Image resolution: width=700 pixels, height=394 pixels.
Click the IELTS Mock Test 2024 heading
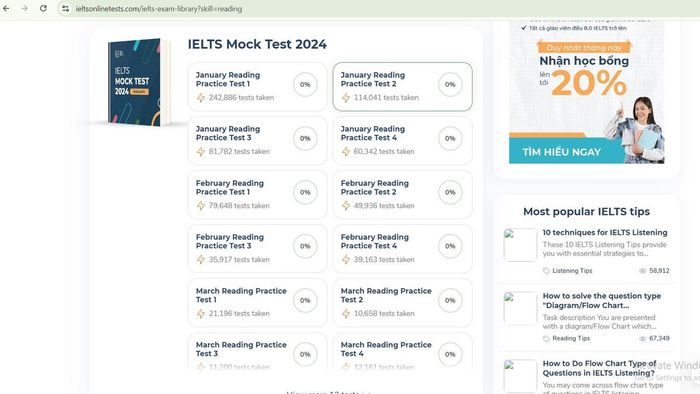pyautogui.click(x=257, y=44)
